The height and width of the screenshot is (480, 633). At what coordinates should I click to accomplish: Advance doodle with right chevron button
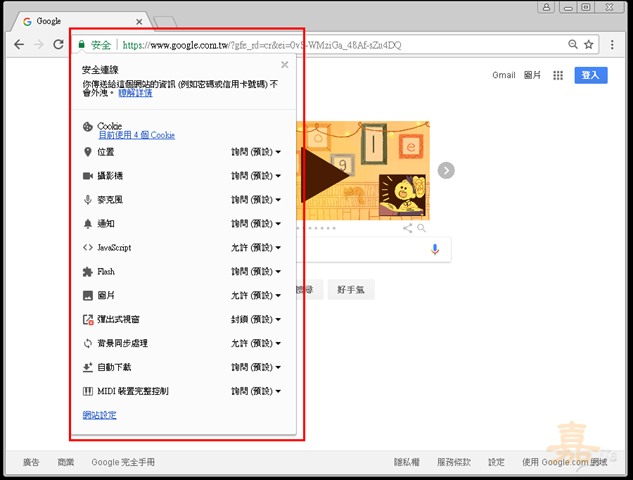[446, 170]
